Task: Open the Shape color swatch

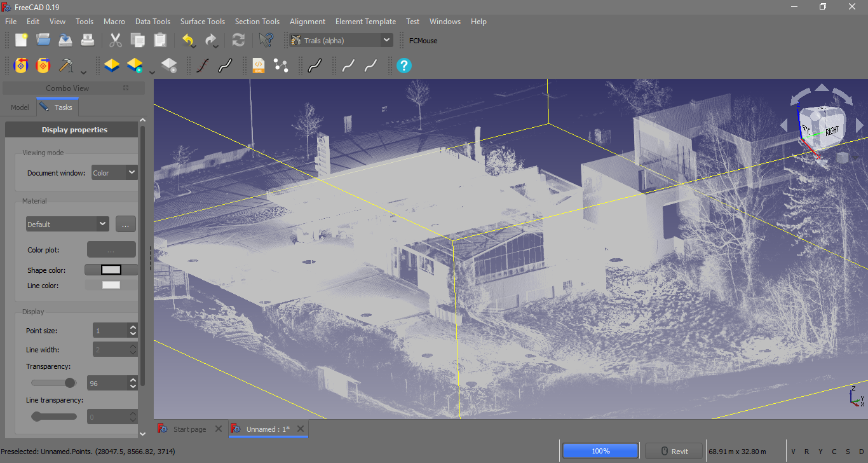Action: (111, 270)
